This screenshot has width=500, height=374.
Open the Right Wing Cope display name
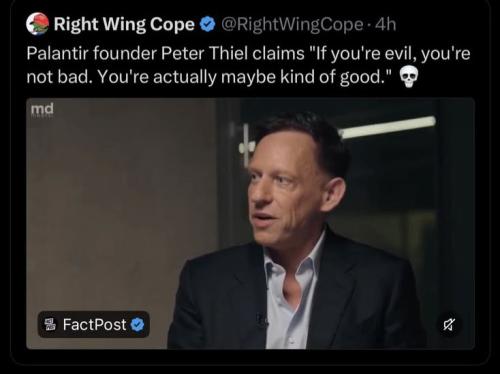124,24
